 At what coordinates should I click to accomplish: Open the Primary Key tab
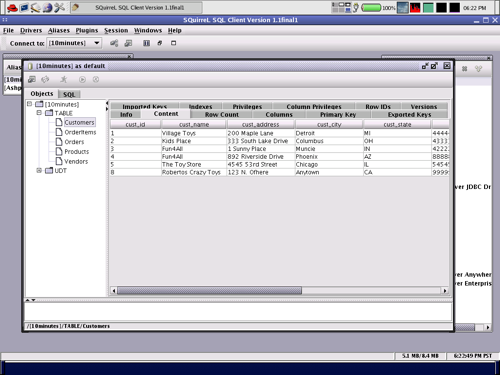point(338,114)
